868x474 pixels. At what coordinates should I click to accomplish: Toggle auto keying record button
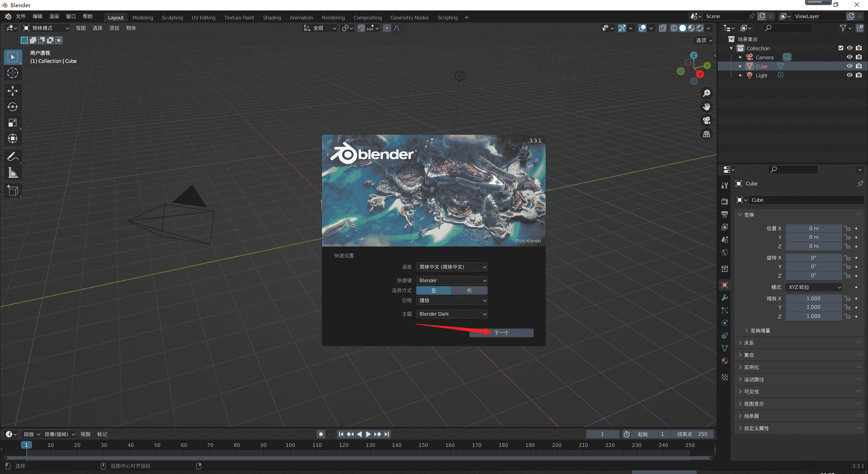point(321,434)
